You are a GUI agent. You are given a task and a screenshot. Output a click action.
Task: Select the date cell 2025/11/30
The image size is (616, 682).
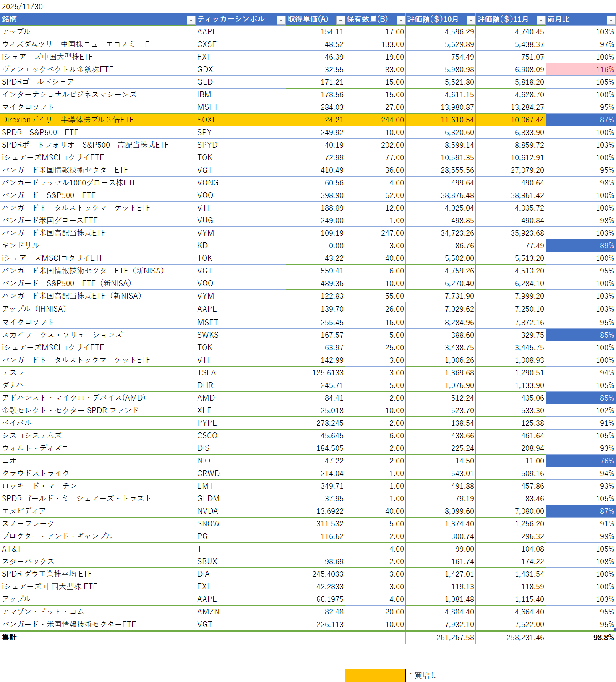tap(23, 7)
